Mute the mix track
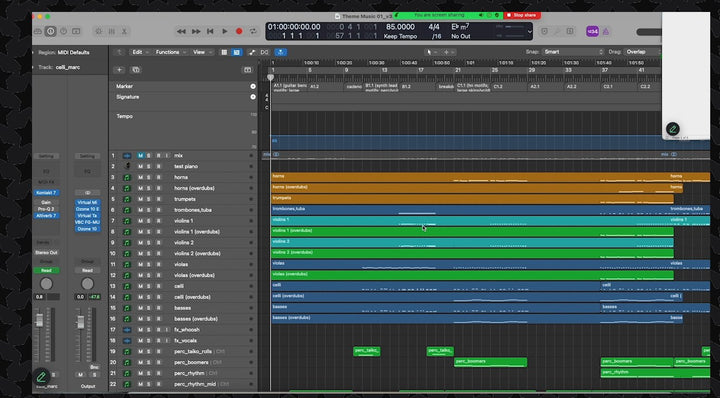Viewport: 720px width, 398px height. point(141,156)
